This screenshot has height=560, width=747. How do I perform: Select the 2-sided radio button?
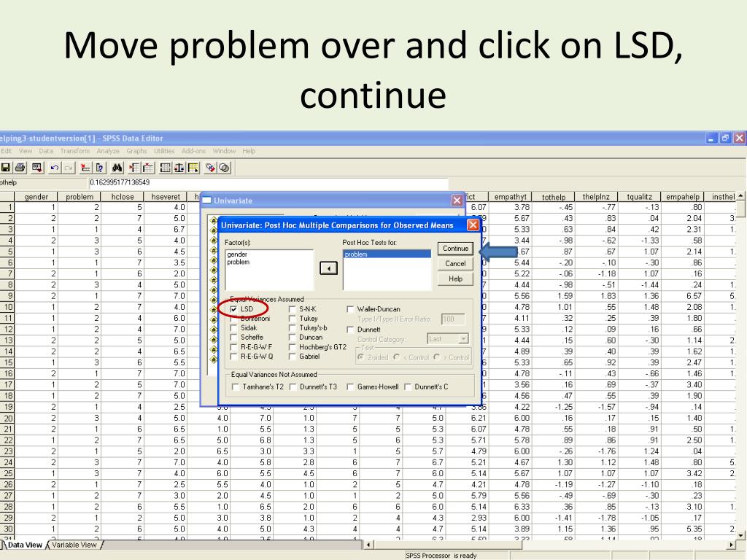pos(361,357)
